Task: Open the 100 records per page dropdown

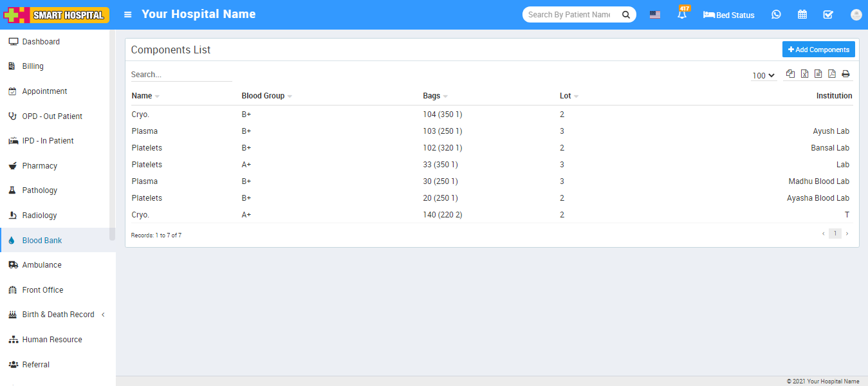Action: [763, 76]
